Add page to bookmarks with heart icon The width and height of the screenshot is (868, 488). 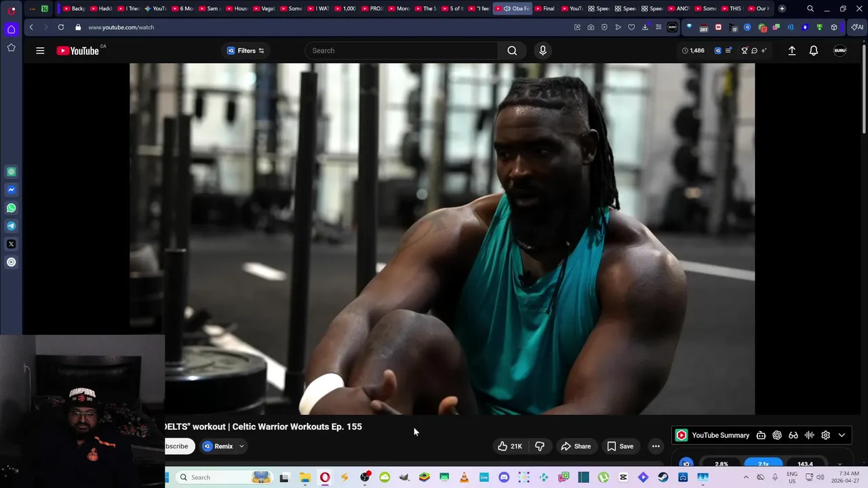pyautogui.click(x=631, y=27)
